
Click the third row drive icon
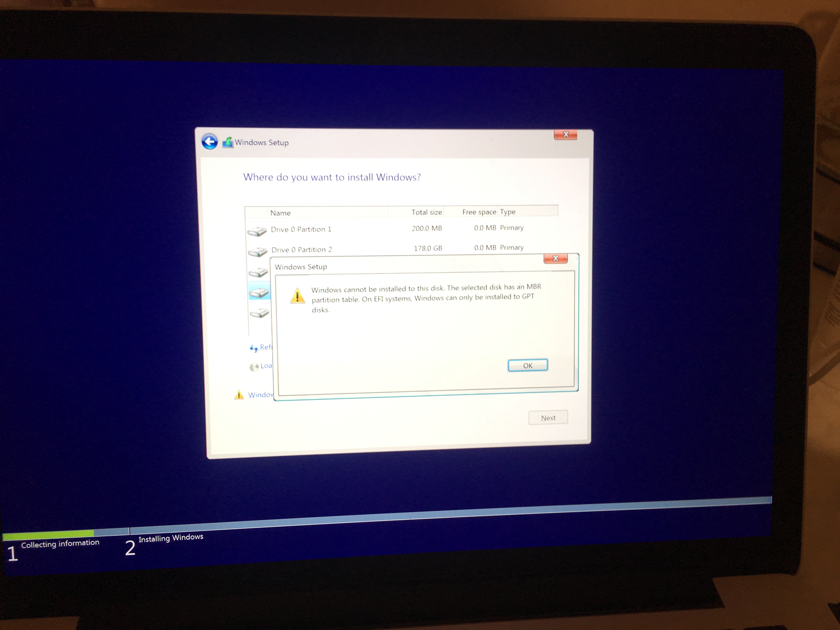click(x=259, y=272)
